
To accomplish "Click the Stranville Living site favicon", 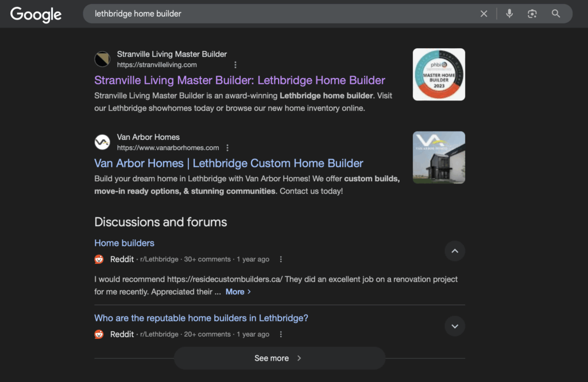I will click(x=102, y=59).
